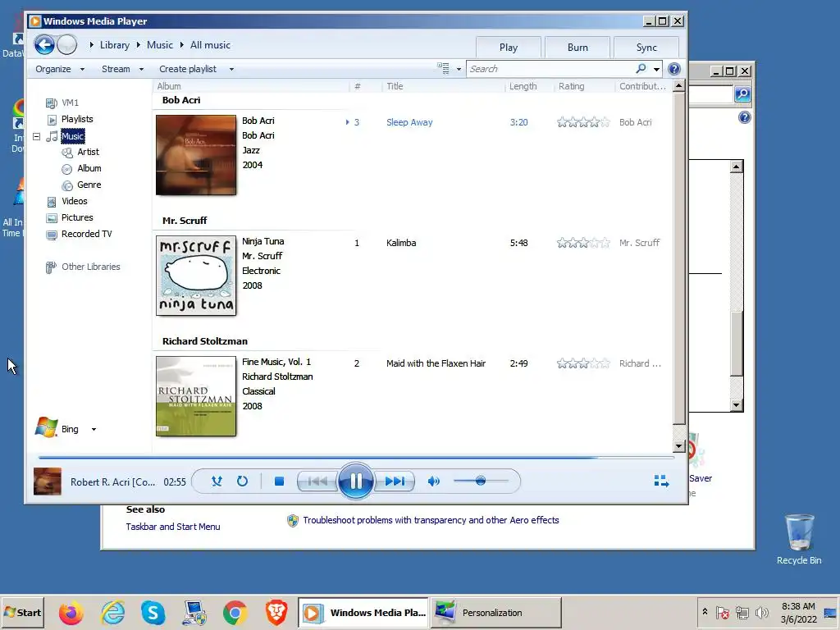
Task: Open the Windows Start menu
Action: click(22, 612)
